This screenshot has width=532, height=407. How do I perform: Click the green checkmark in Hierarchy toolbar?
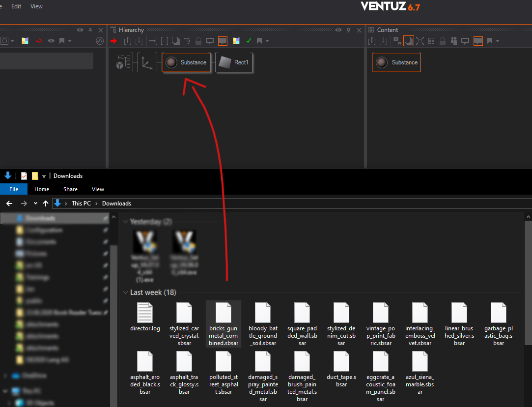click(249, 41)
